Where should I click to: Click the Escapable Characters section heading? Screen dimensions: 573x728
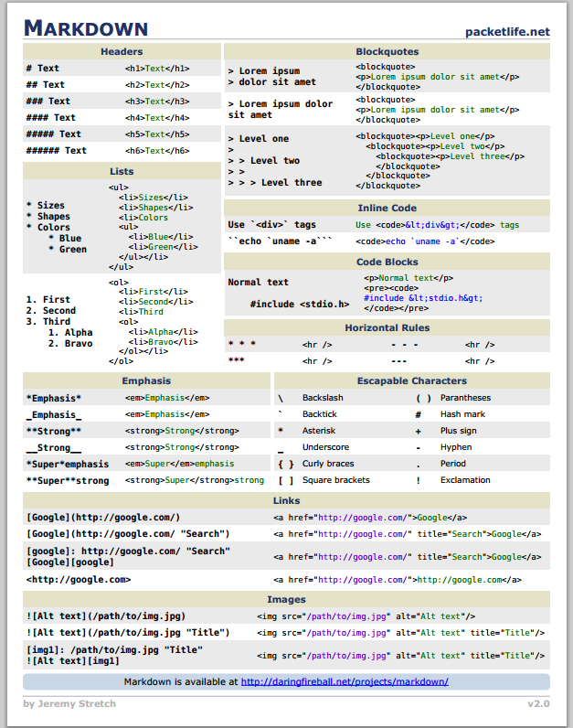(412, 380)
